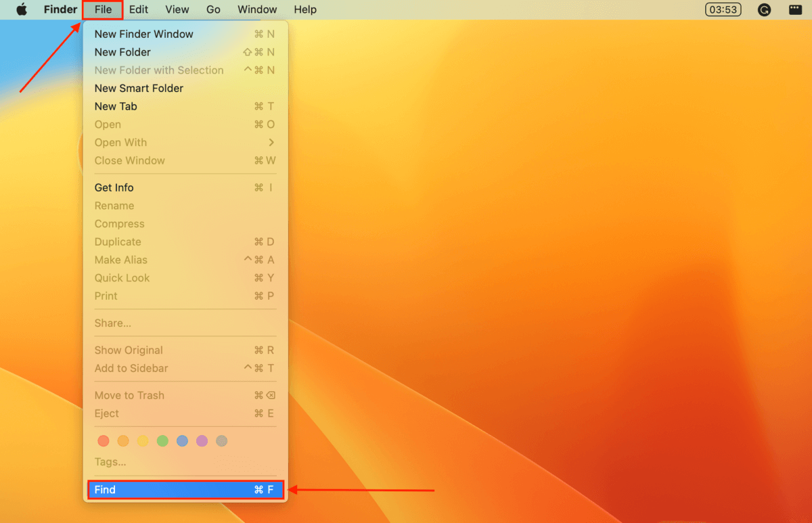Screen dimensions: 812x523
Task: Select New Finder Window
Action: pos(144,34)
